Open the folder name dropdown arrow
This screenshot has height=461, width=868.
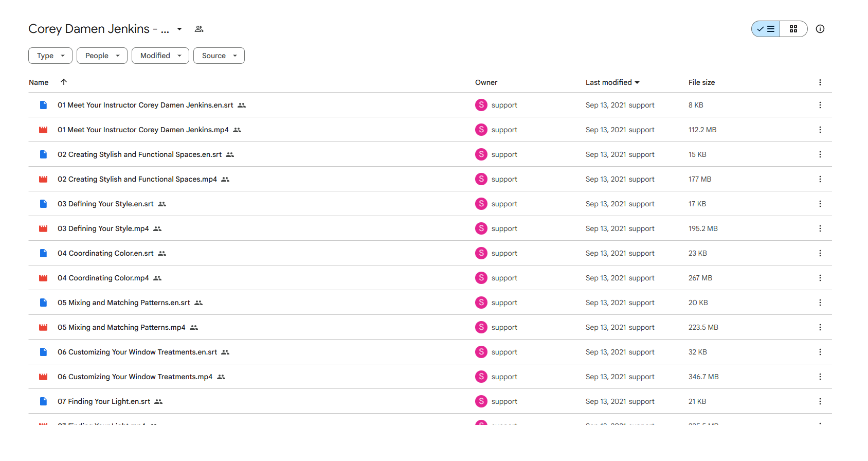point(179,29)
